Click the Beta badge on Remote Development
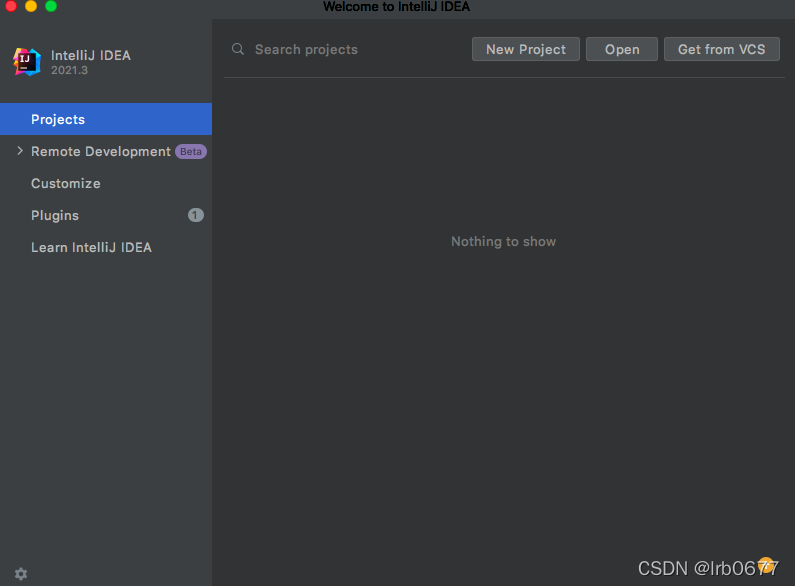Screen dimensions: 795x586 [x=191, y=152]
